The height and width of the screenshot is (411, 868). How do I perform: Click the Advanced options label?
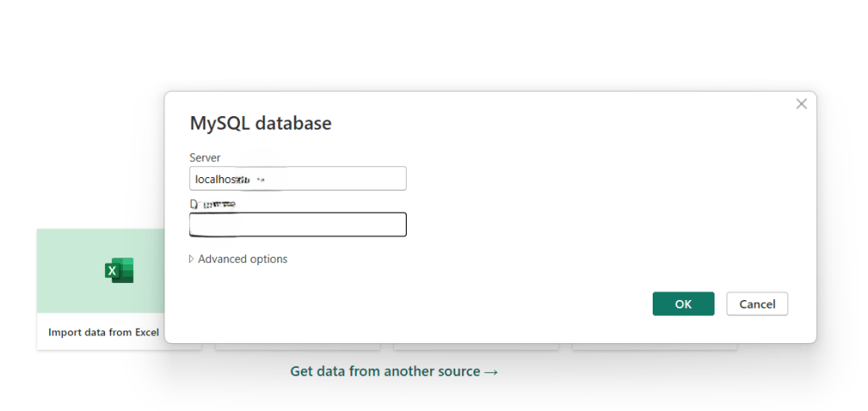[x=242, y=259]
